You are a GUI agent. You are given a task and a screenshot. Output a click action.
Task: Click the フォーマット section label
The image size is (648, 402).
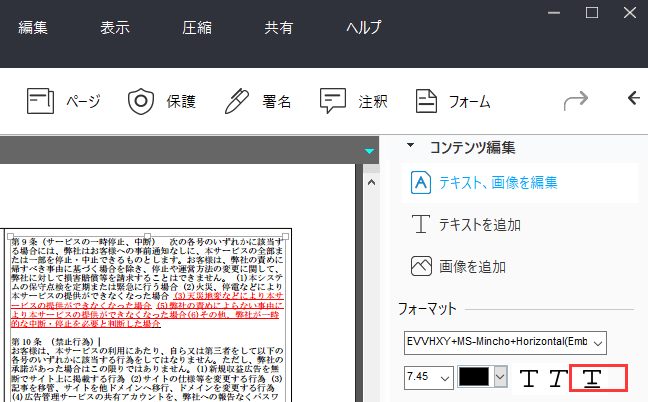point(427,309)
